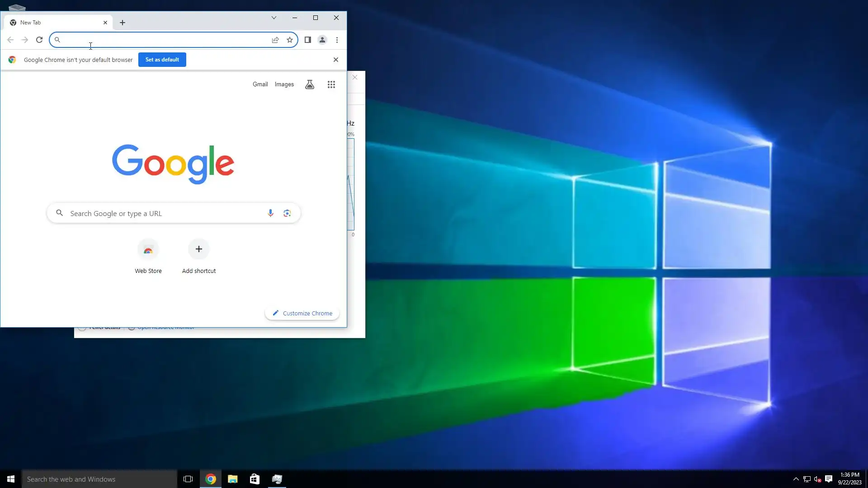Start voice search with microphone icon
The width and height of the screenshot is (868, 488).
click(270, 213)
